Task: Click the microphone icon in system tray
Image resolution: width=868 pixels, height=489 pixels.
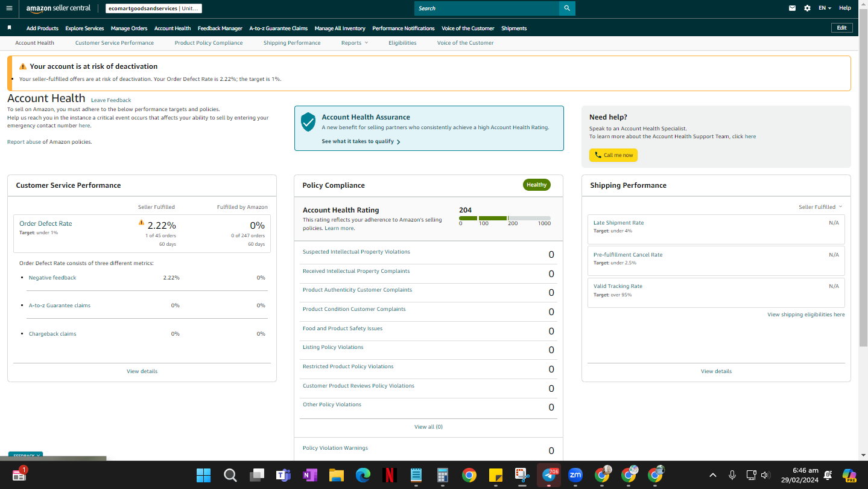Action: coord(732,475)
